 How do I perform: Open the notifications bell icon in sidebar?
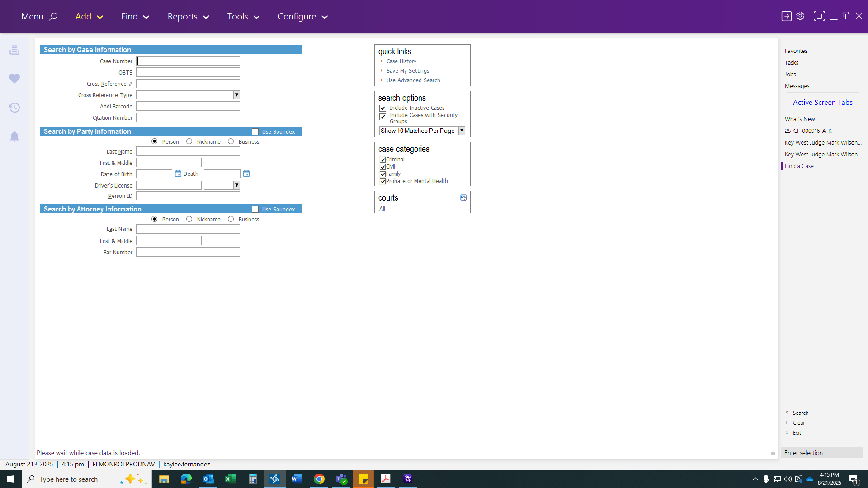[14, 136]
